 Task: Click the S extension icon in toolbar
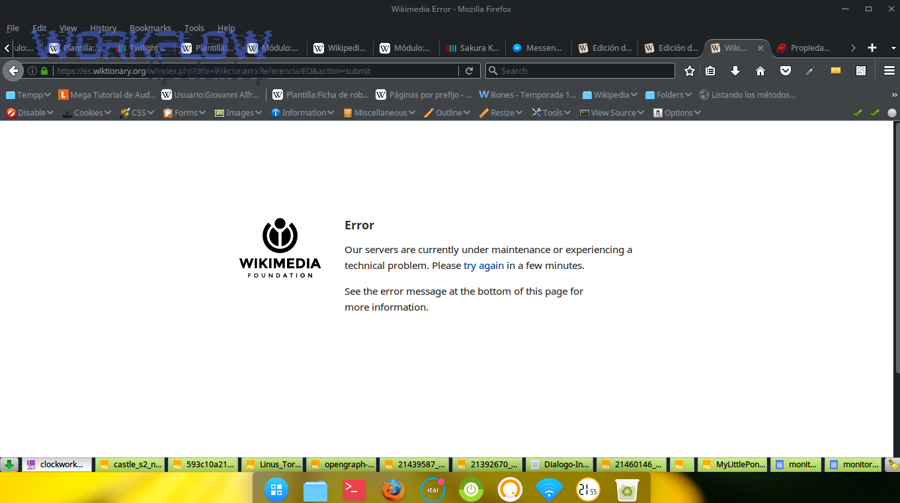tap(861, 71)
